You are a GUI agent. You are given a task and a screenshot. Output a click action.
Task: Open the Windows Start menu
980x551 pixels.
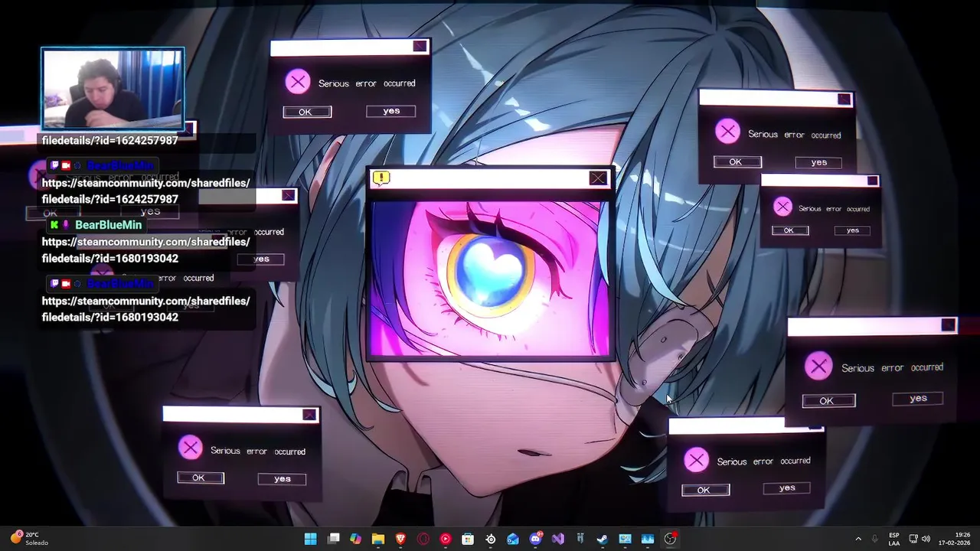click(311, 539)
